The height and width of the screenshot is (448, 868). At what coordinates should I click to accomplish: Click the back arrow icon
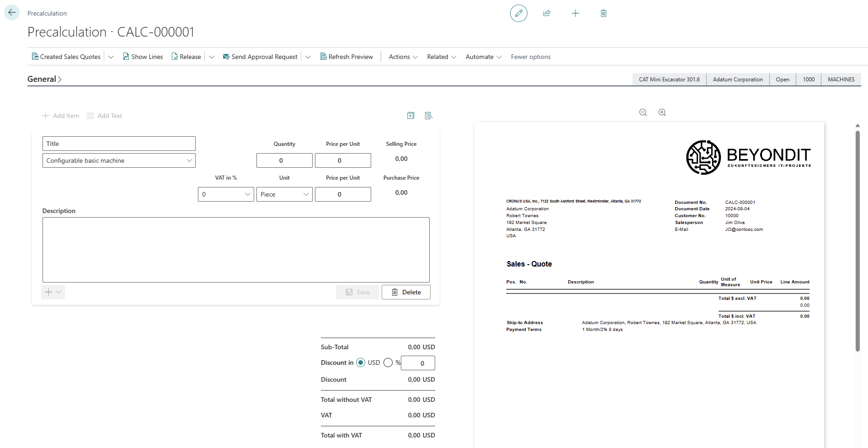coord(12,12)
